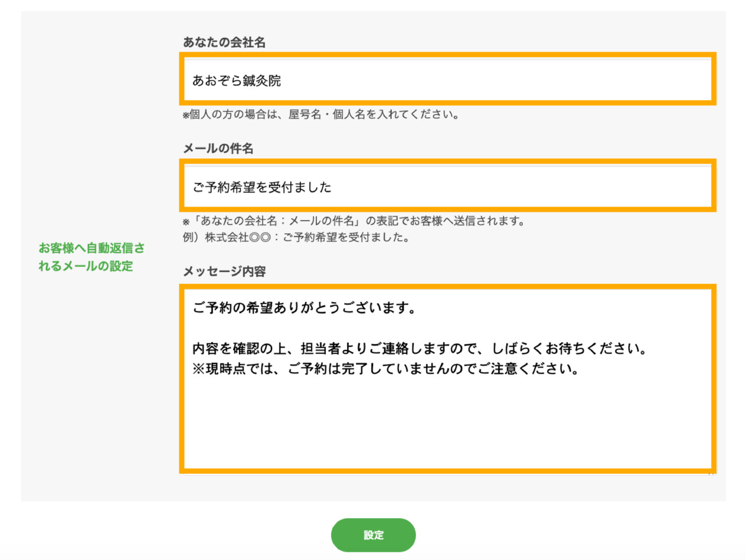The height and width of the screenshot is (560, 746).
Task: Click the 例）株式会社◎◎ example line
Action: [296, 238]
